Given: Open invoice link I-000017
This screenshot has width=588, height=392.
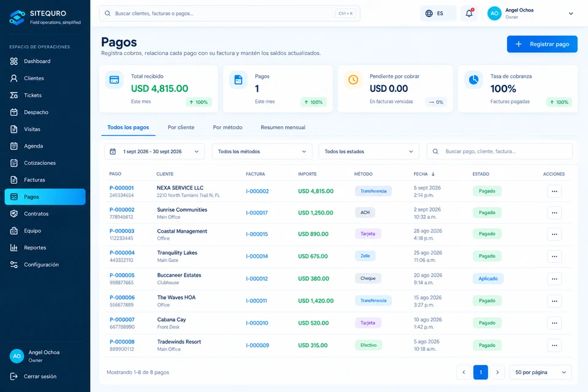Looking at the screenshot, I should pyautogui.click(x=257, y=213).
